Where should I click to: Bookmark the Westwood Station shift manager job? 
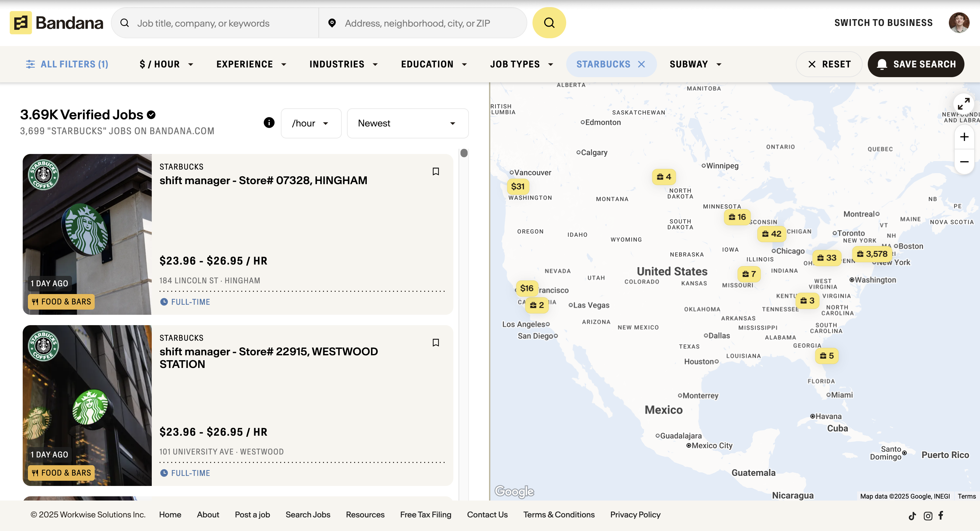click(x=436, y=343)
